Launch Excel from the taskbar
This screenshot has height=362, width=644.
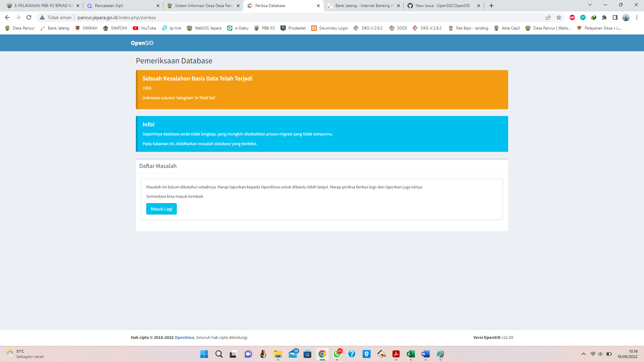click(411, 354)
